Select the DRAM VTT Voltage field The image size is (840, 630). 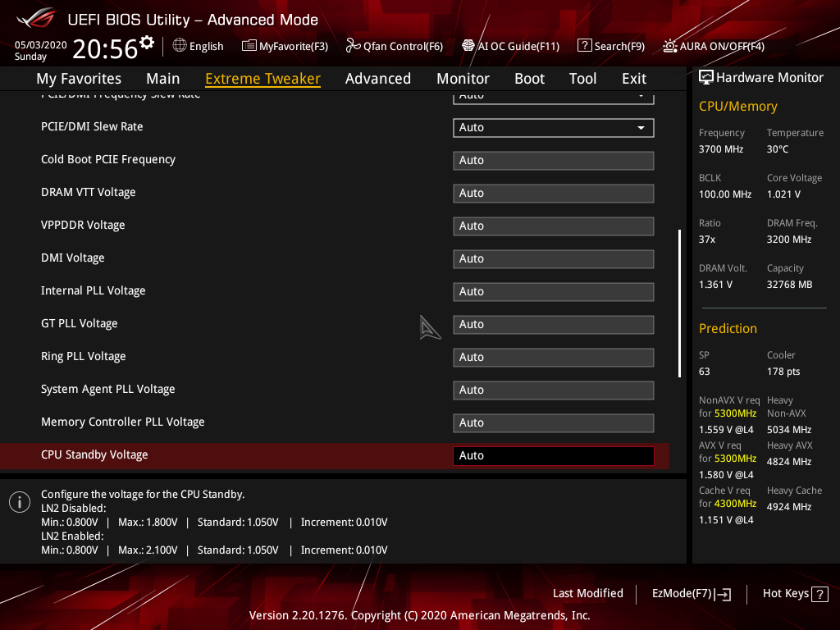554,193
